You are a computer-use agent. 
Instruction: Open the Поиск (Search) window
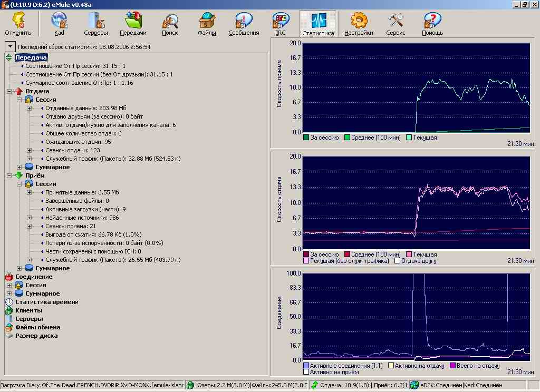point(170,24)
